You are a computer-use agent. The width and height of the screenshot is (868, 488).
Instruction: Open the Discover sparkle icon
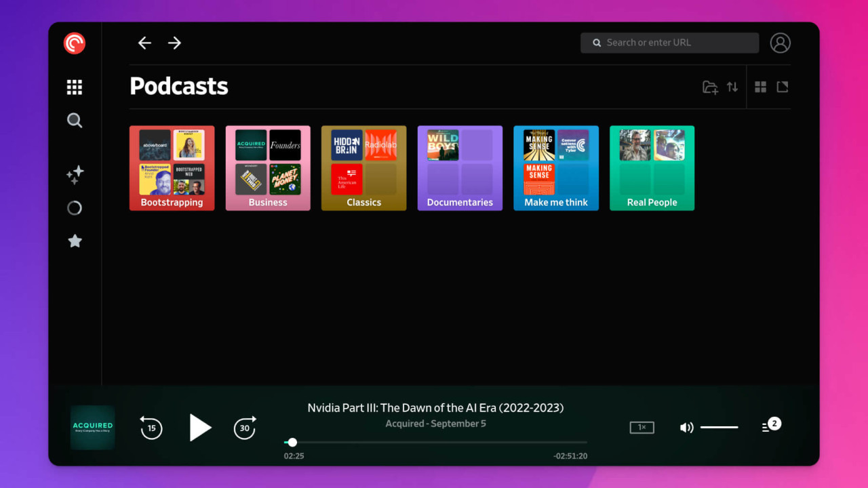click(x=75, y=175)
